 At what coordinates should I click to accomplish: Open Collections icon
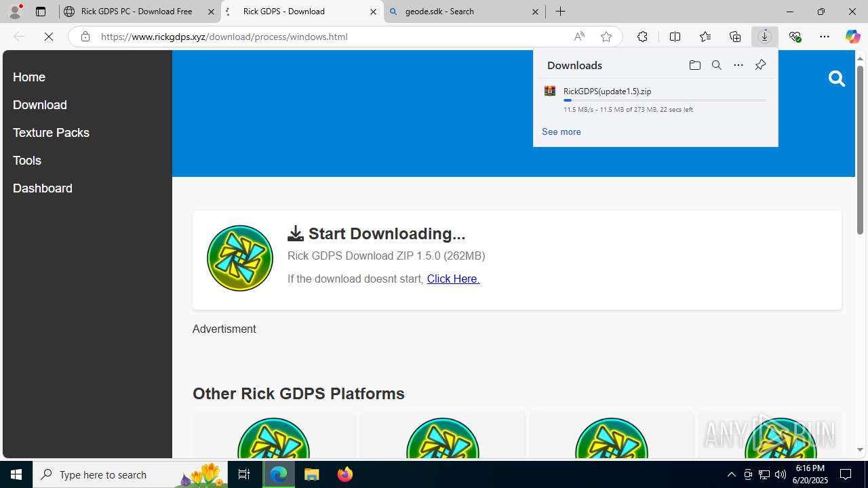[x=735, y=37]
